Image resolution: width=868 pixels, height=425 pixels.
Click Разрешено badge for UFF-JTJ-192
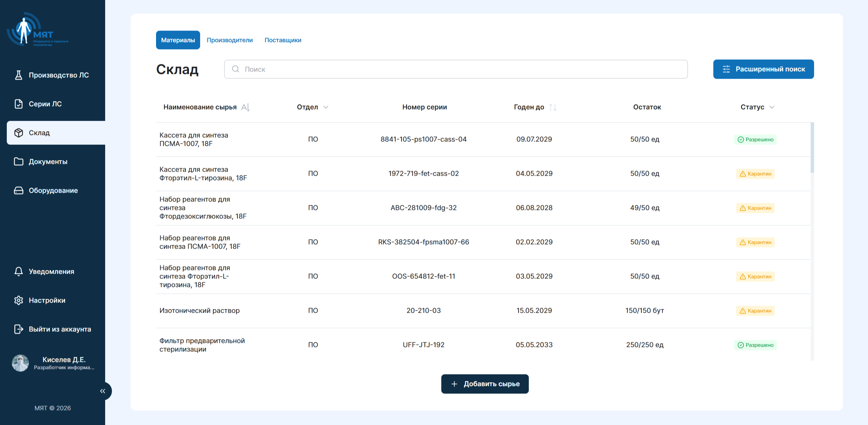(x=755, y=345)
